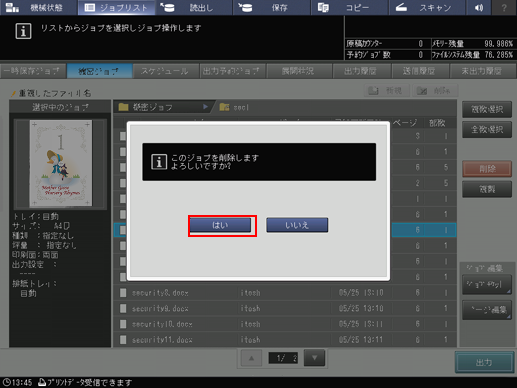
Task: Click the page indicator 1/2 field
Action: coord(283,358)
